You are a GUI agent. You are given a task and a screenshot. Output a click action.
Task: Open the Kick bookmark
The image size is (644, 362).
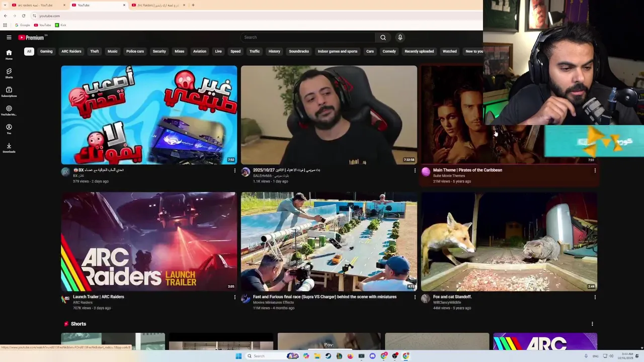pyautogui.click(x=60, y=25)
